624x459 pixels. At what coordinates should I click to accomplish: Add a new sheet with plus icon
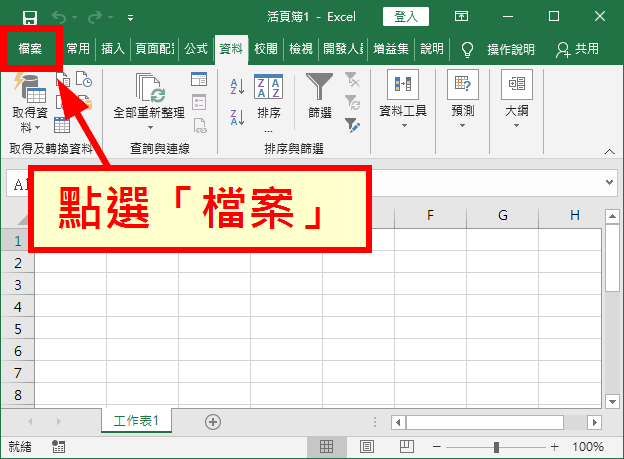[213, 422]
